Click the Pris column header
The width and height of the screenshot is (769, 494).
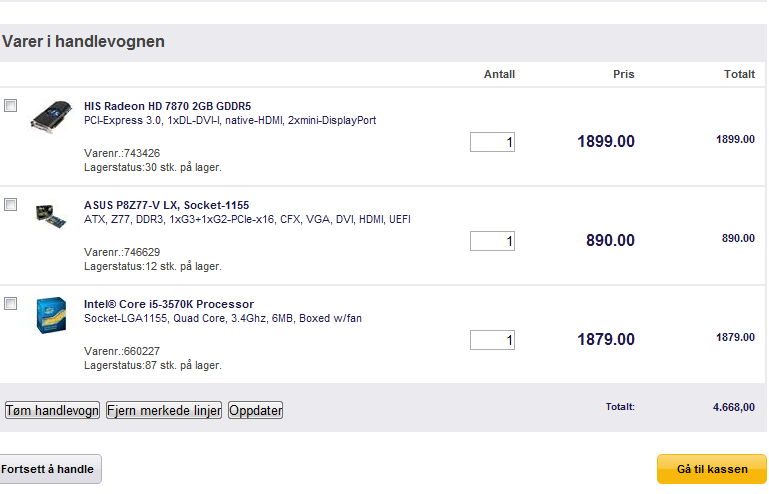(x=624, y=74)
